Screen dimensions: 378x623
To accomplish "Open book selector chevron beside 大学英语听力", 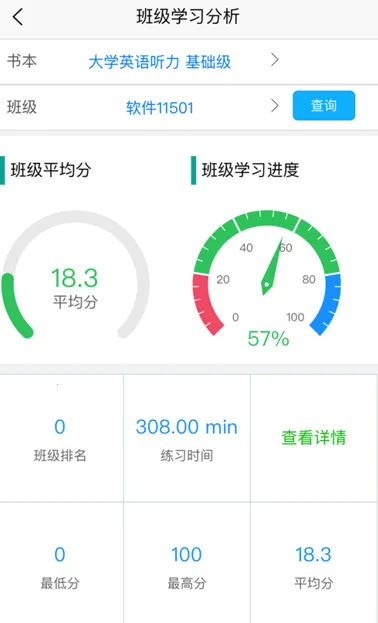I will coord(274,60).
